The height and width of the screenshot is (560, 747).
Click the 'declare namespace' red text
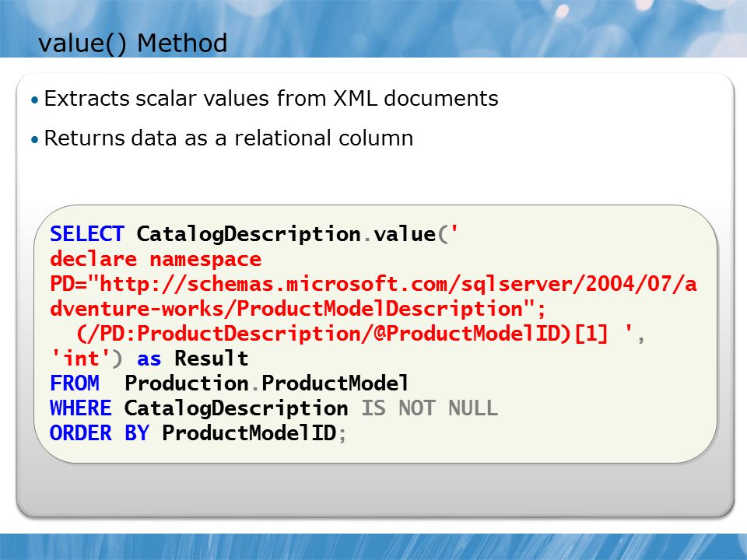tap(156, 260)
